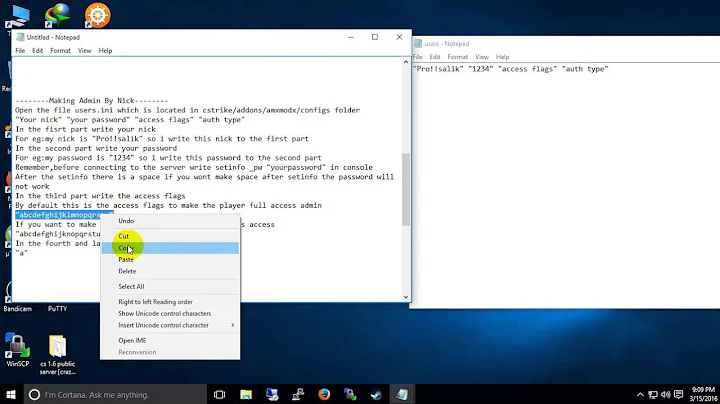The image size is (720, 404).
Task: Click the vertical scrollbar thumb in Untitled Notepad
Action: pyautogui.click(x=406, y=189)
